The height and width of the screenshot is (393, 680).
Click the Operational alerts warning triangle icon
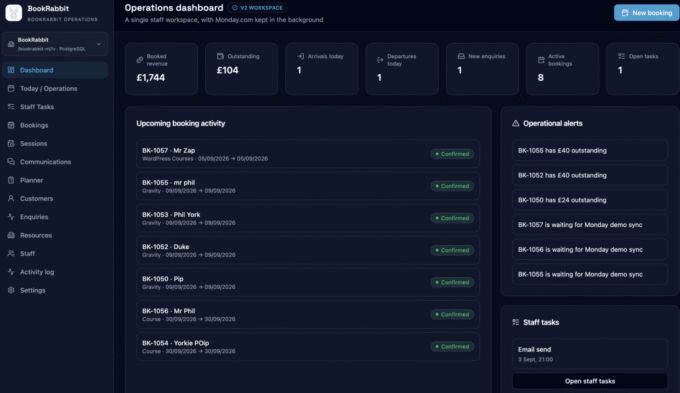pyautogui.click(x=516, y=124)
